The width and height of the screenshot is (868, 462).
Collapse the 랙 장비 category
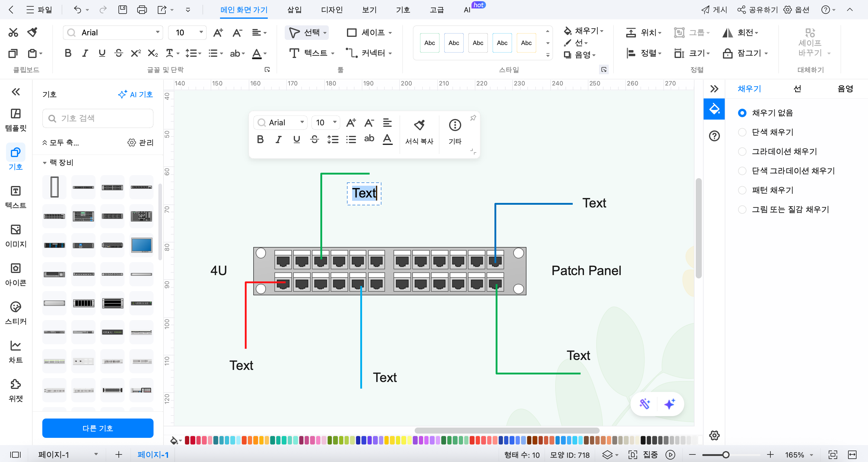44,163
